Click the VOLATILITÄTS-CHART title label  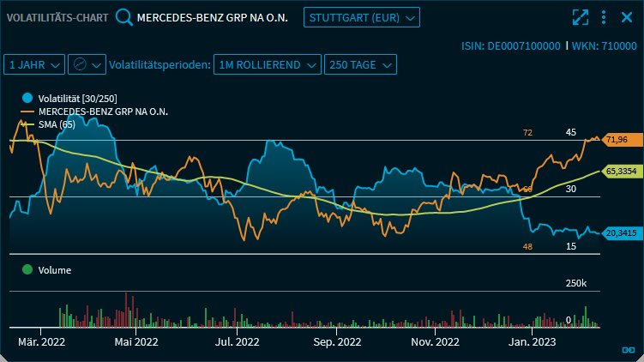pos(57,18)
